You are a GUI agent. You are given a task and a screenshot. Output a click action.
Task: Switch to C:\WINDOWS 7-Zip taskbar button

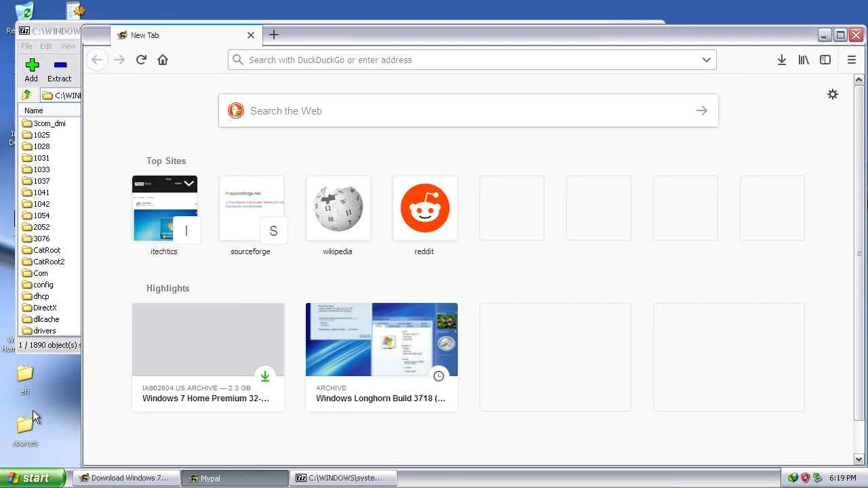pos(344,478)
